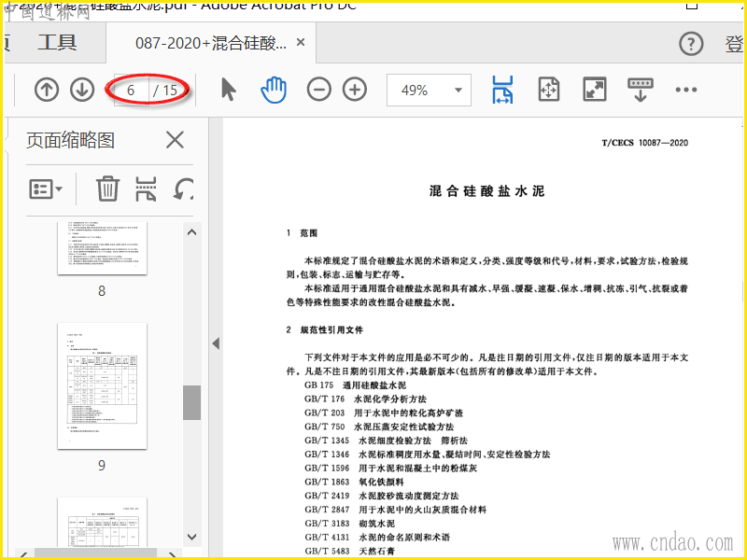Click the 'GB/T 3183 砌筑水泥' line
This screenshot has width=747, height=560.
pyautogui.click(x=349, y=524)
